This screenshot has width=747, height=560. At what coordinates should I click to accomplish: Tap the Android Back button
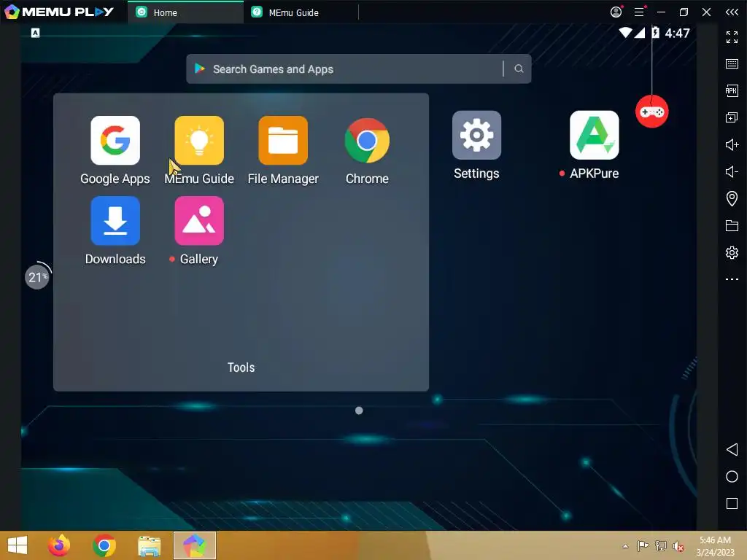(x=732, y=449)
